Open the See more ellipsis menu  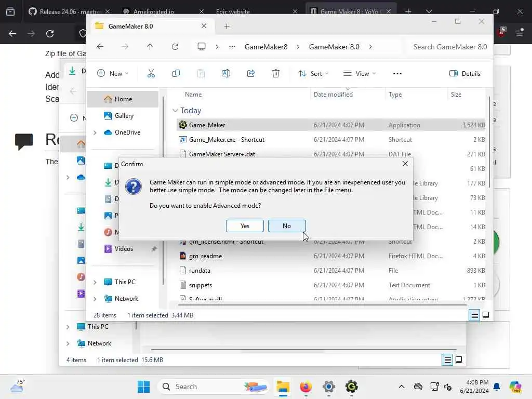397,73
